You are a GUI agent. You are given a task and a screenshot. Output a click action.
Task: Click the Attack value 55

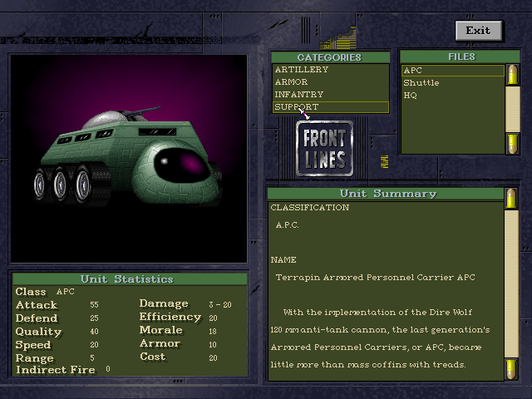click(94, 305)
